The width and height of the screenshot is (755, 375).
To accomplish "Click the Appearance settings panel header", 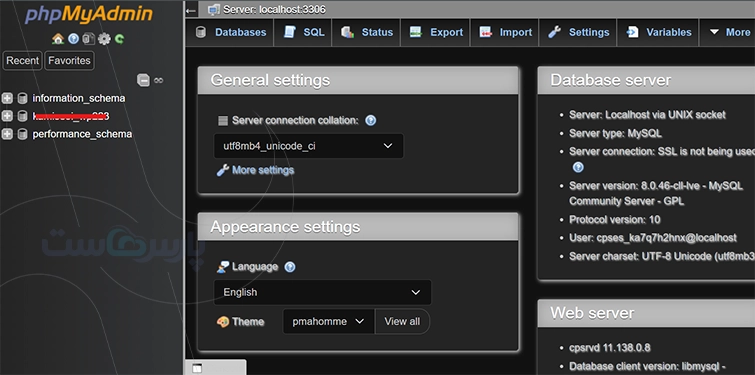I will tap(358, 227).
